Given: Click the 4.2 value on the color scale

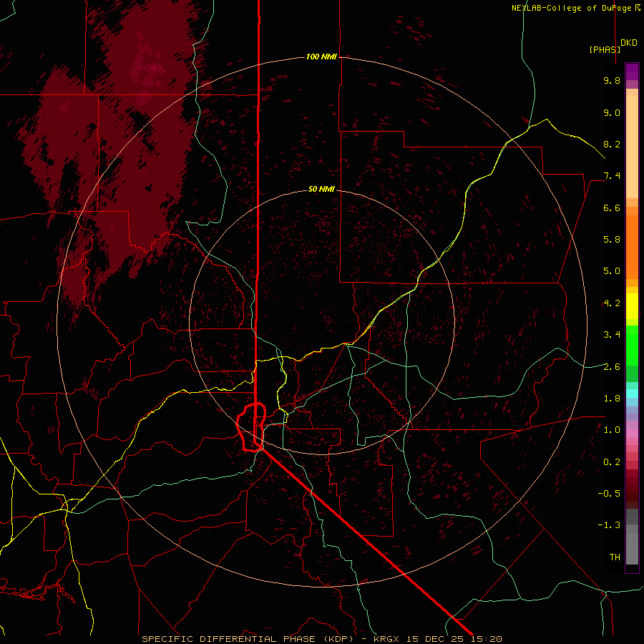Looking at the screenshot, I should [612, 303].
